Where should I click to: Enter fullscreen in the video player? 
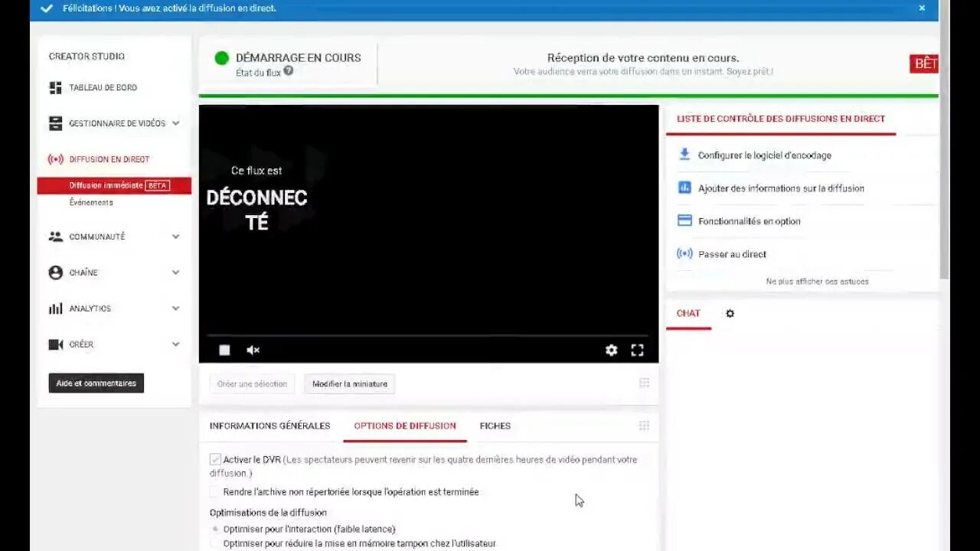pos(637,350)
